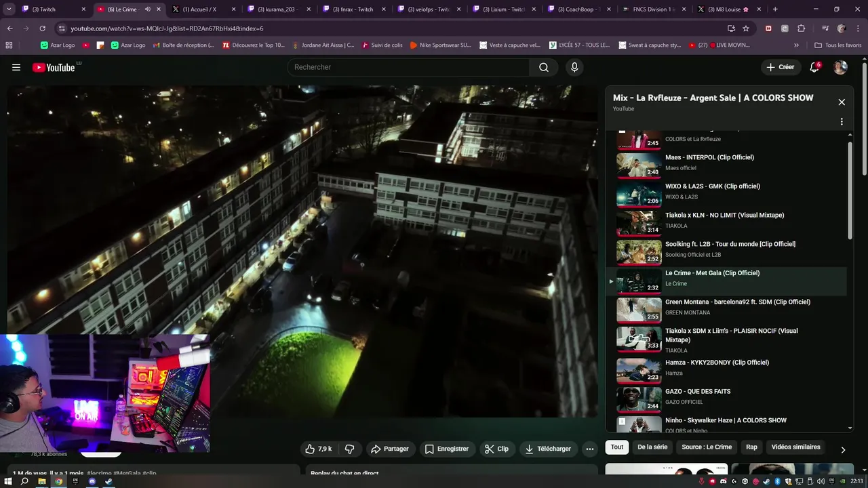Click in the Rechercher search field

409,67
